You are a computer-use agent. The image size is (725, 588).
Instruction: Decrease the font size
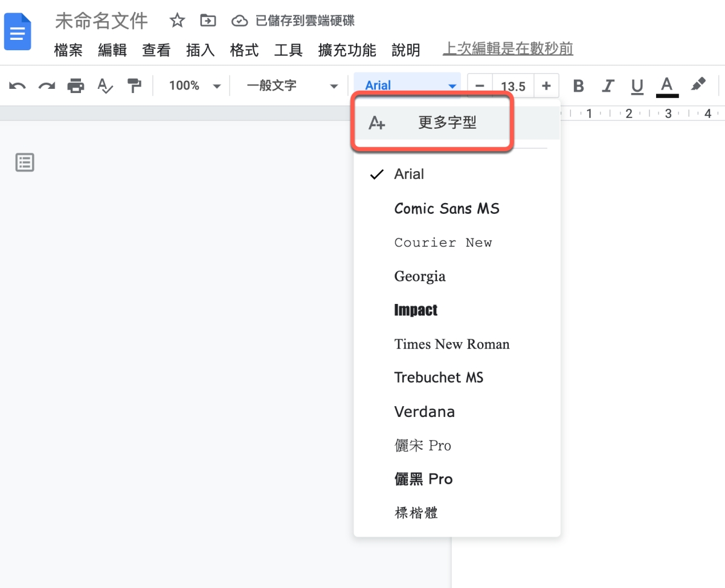(x=480, y=86)
